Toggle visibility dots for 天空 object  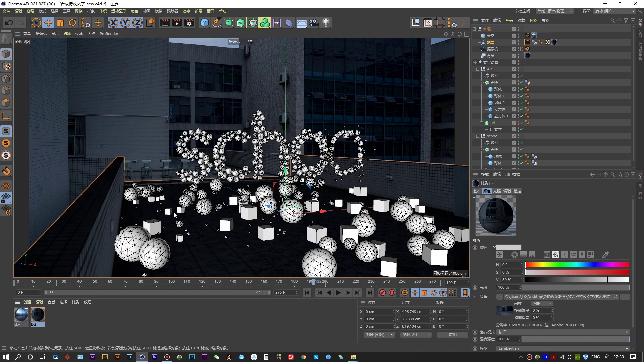pos(518,36)
